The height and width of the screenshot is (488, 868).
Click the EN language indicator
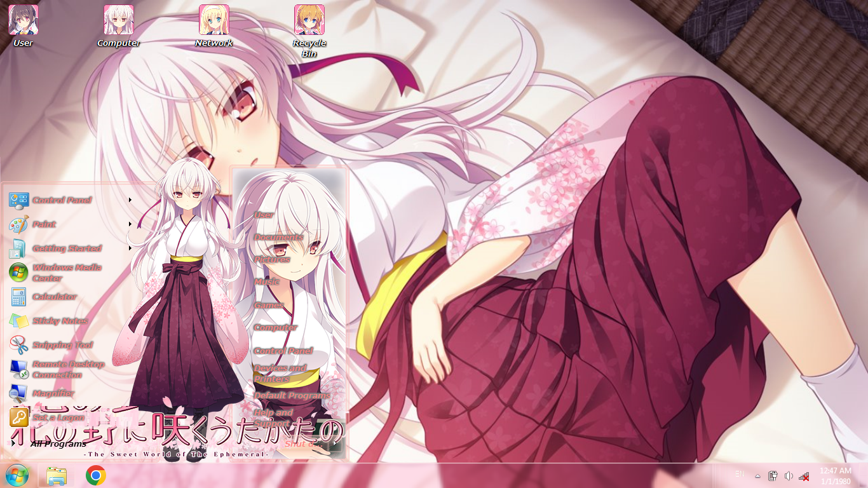[740, 475]
